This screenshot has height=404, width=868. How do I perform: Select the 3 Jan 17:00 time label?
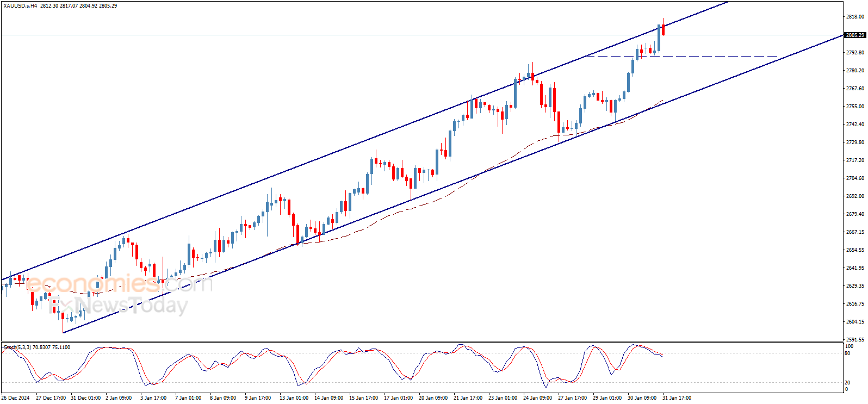(153, 398)
